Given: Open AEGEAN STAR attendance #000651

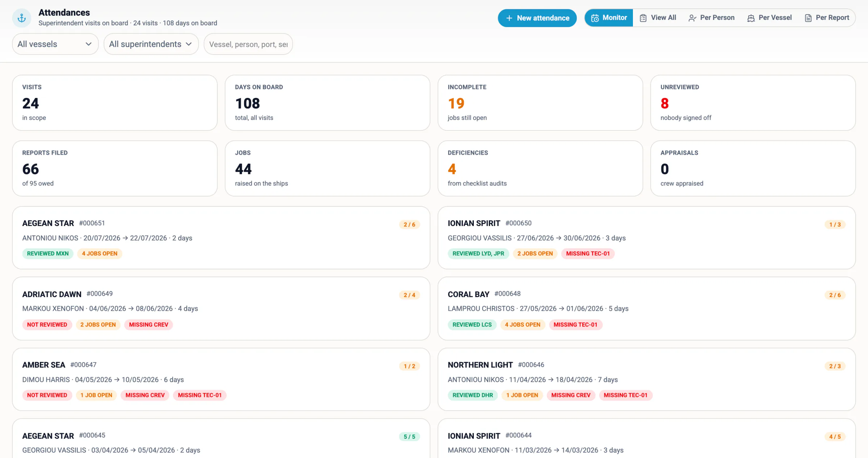Looking at the screenshot, I should pos(221,238).
